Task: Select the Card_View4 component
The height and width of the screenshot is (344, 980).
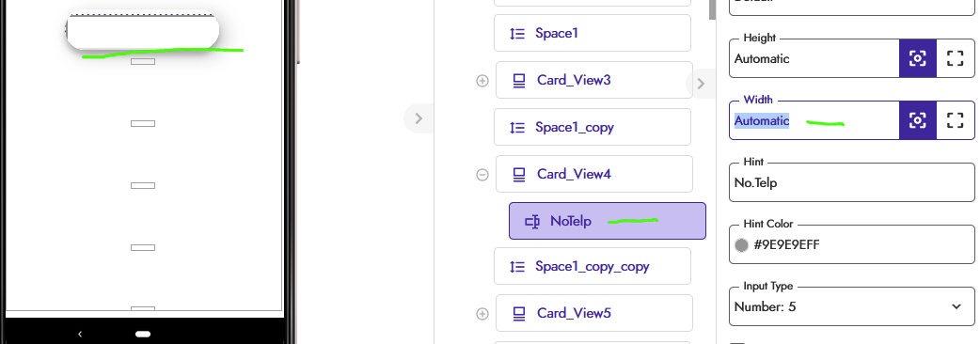Action: pyautogui.click(x=593, y=174)
